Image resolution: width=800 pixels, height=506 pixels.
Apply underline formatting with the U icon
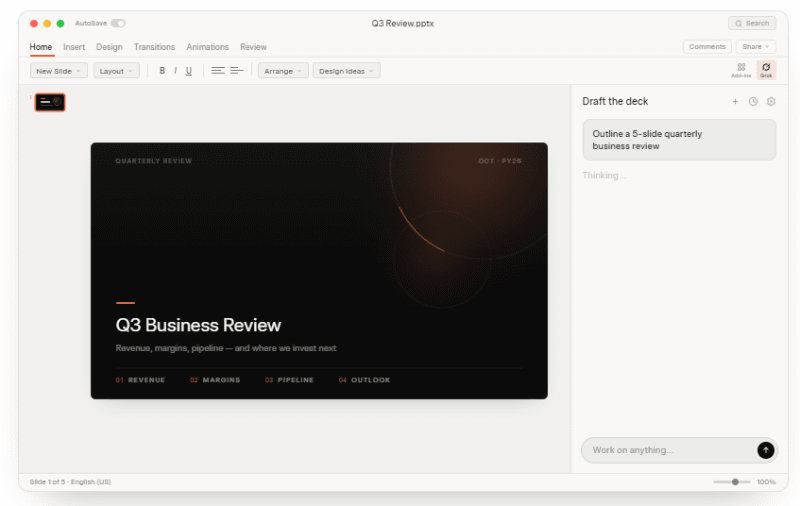point(189,71)
